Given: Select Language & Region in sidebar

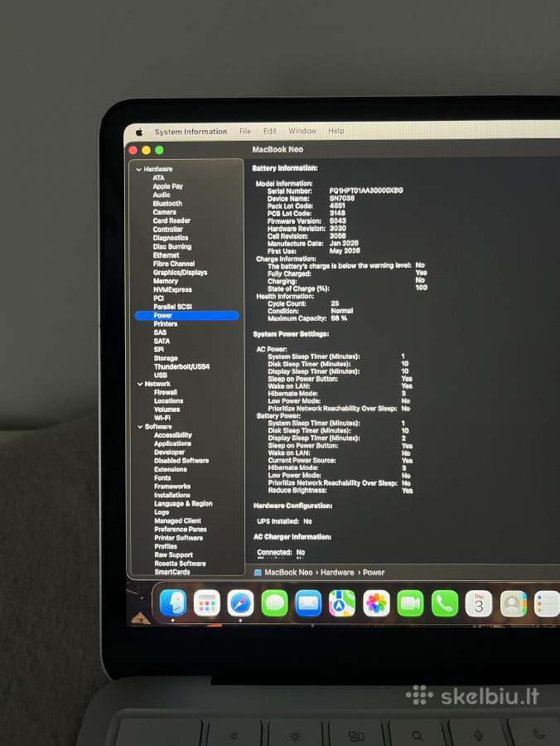Looking at the screenshot, I should coord(183,504).
